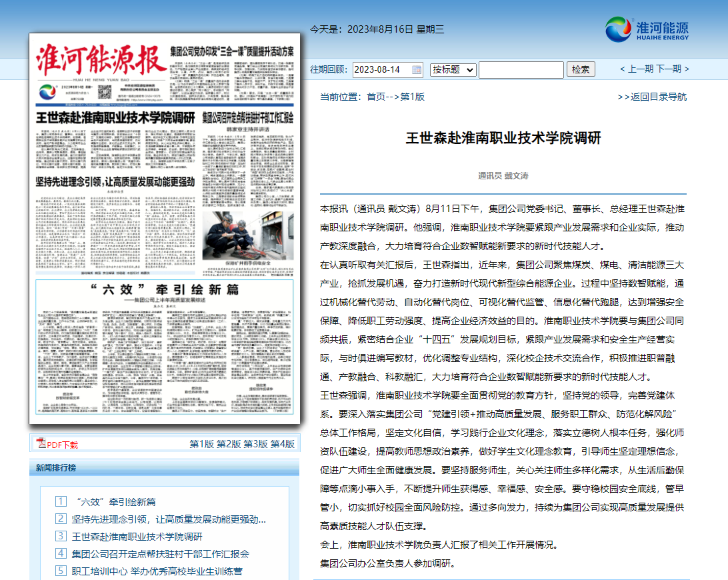The height and width of the screenshot is (580, 728).
Task: Click the 检索 search button
Action: [581, 69]
